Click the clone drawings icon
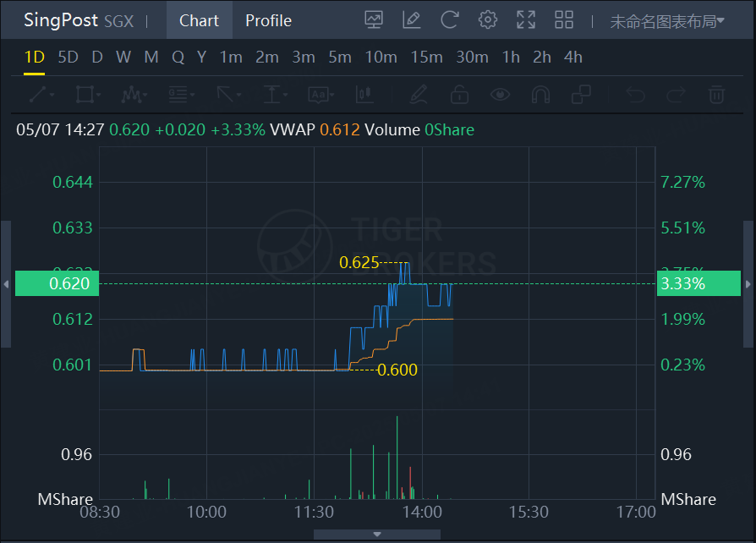Viewport: 756px width, 543px height. click(x=581, y=94)
